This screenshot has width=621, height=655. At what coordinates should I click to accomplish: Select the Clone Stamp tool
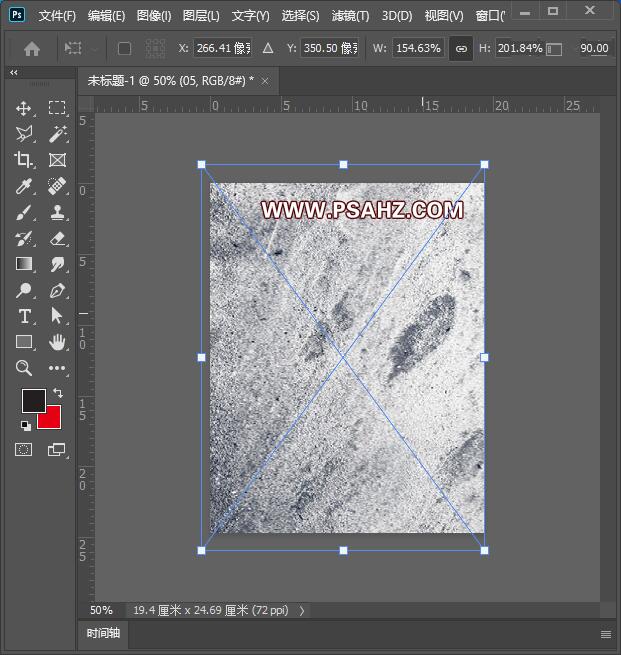pos(57,212)
